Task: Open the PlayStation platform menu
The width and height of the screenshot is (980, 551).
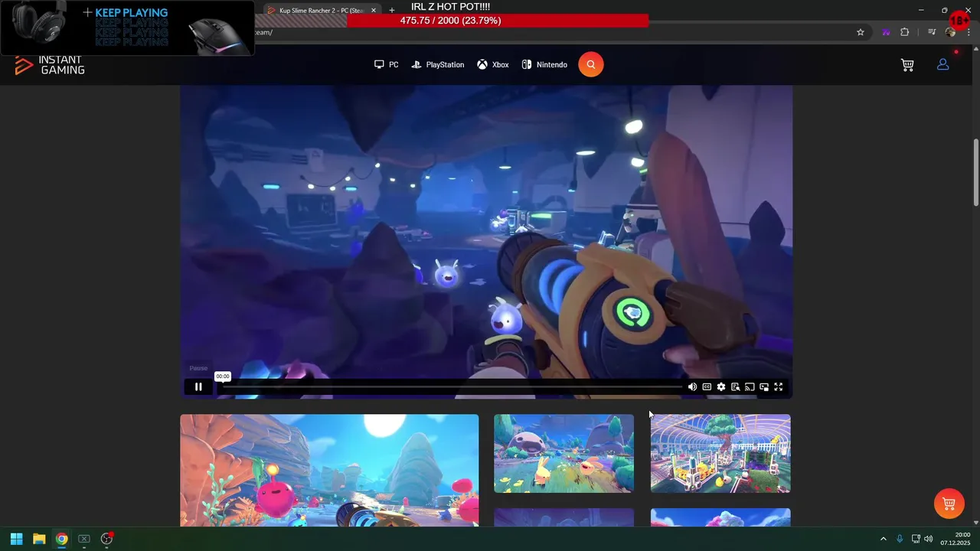Action: click(438, 65)
